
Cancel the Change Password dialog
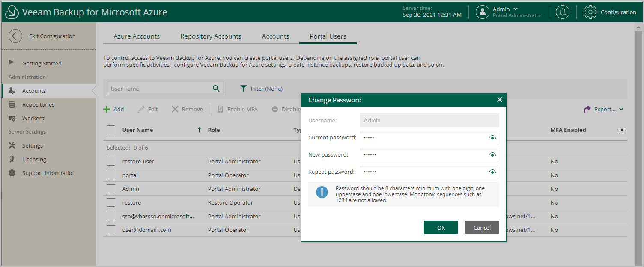click(x=482, y=228)
